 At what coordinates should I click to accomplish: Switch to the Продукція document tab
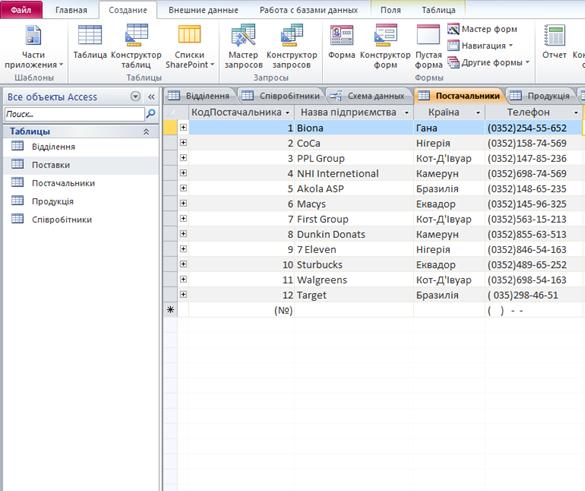tap(540, 96)
